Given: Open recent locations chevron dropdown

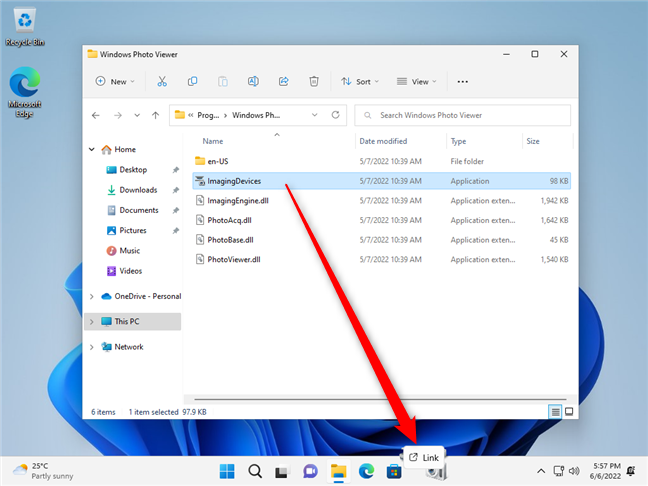Looking at the screenshot, I should pyautogui.click(x=137, y=115).
